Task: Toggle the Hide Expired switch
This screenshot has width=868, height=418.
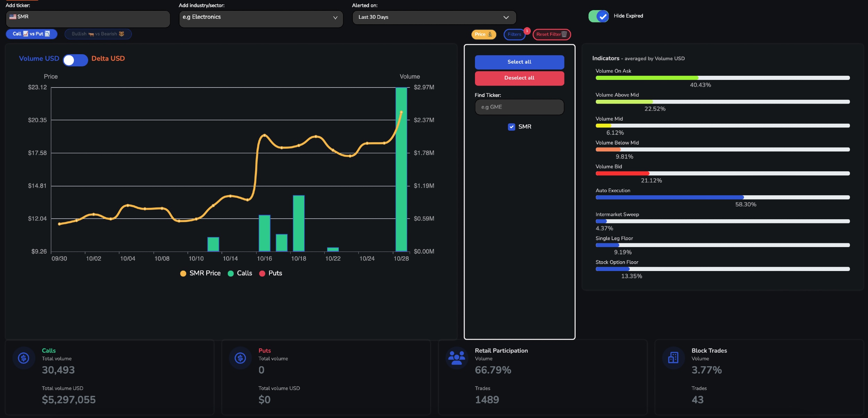Action: tap(599, 16)
